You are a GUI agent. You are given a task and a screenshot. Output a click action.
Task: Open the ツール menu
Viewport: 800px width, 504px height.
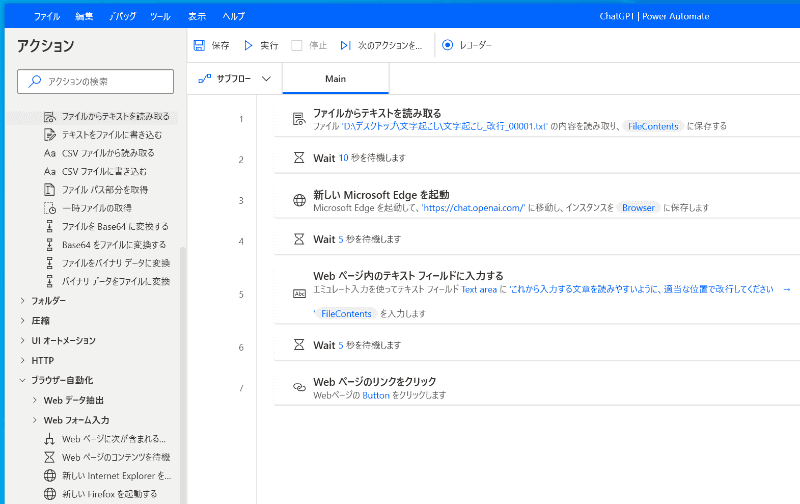(160, 16)
